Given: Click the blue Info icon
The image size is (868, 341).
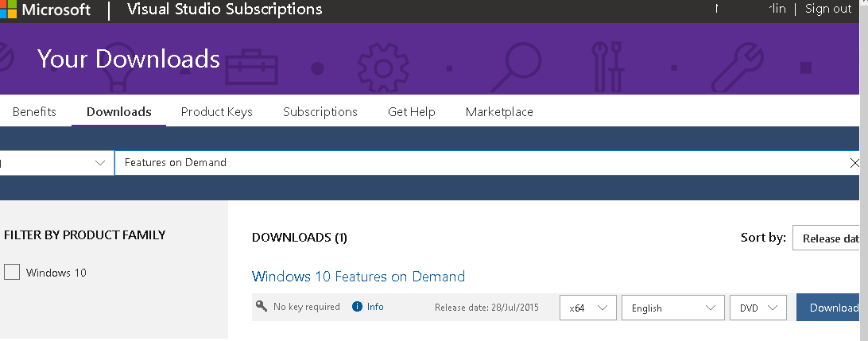Looking at the screenshot, I should [357, 307].
